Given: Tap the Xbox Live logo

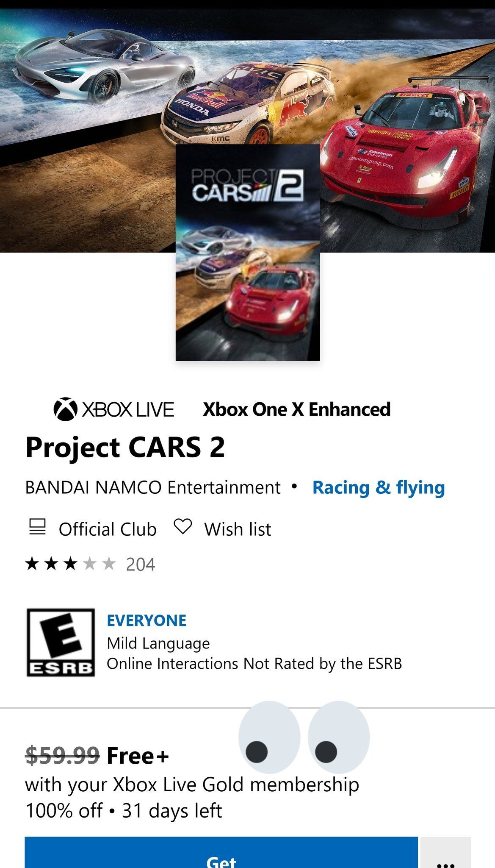Looking at the screenshot, I should pyautogui.click(x=114, y=409).
